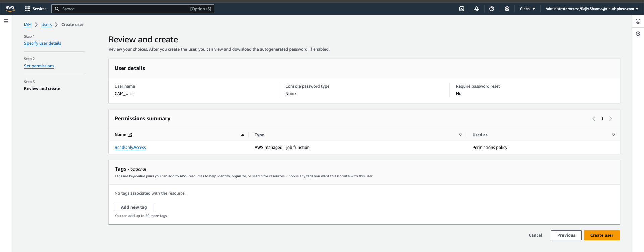
Task: Open the notifications bell
Action: pyautogui.click(x=477, y=9)
